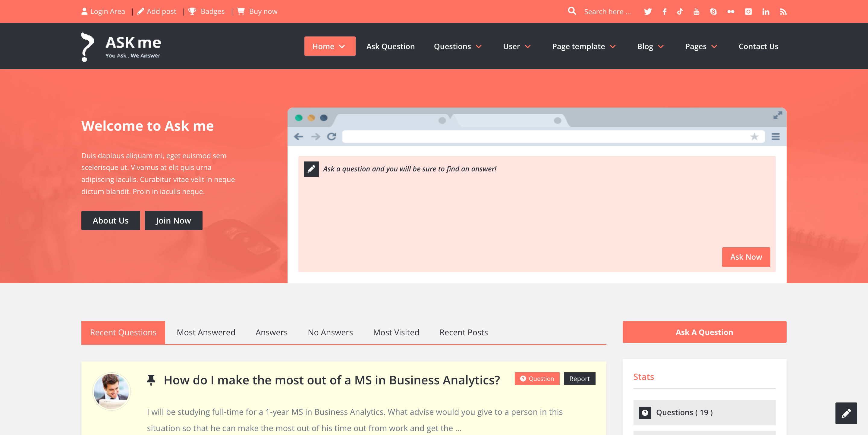Viewport: 868px width, 435px height.
Task: Click the LinkedIn icon
Action: click(766, 11)
